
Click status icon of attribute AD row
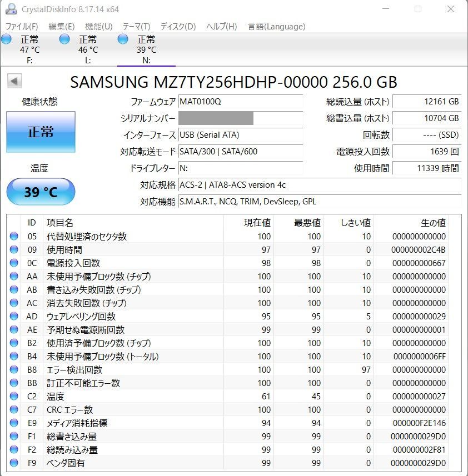coord(14,316)
